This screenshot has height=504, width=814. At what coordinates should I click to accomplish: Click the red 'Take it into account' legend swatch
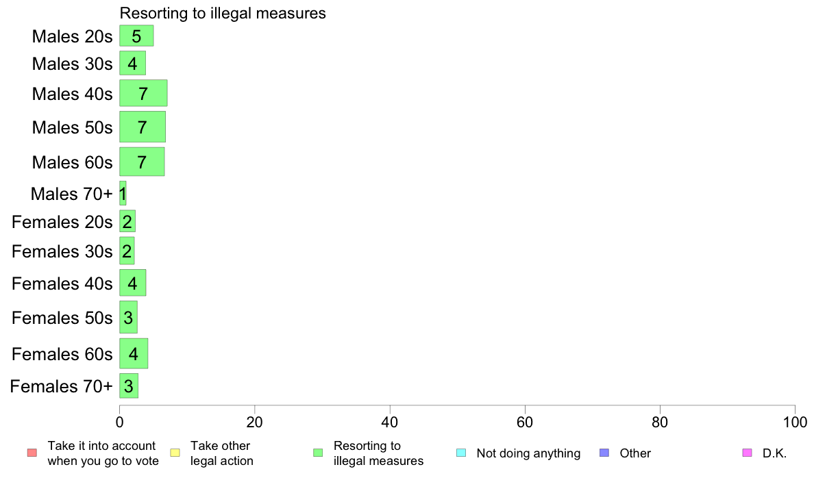point(32,453)
